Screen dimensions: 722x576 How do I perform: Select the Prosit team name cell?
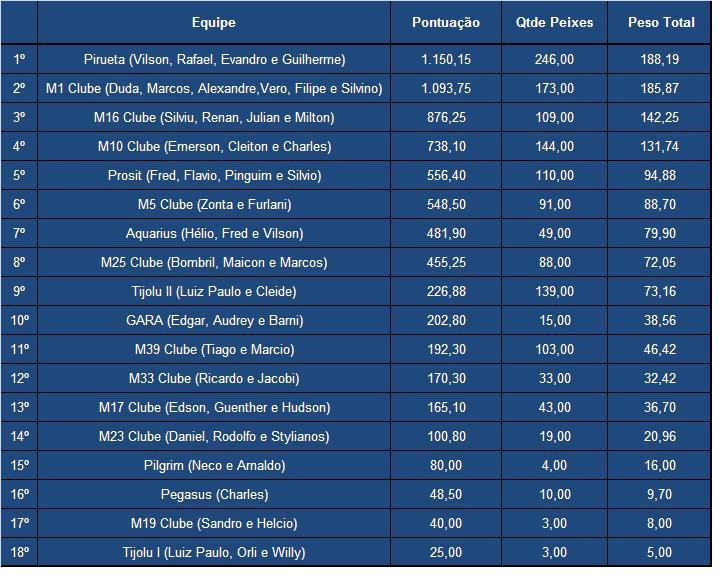coord(214,176)
